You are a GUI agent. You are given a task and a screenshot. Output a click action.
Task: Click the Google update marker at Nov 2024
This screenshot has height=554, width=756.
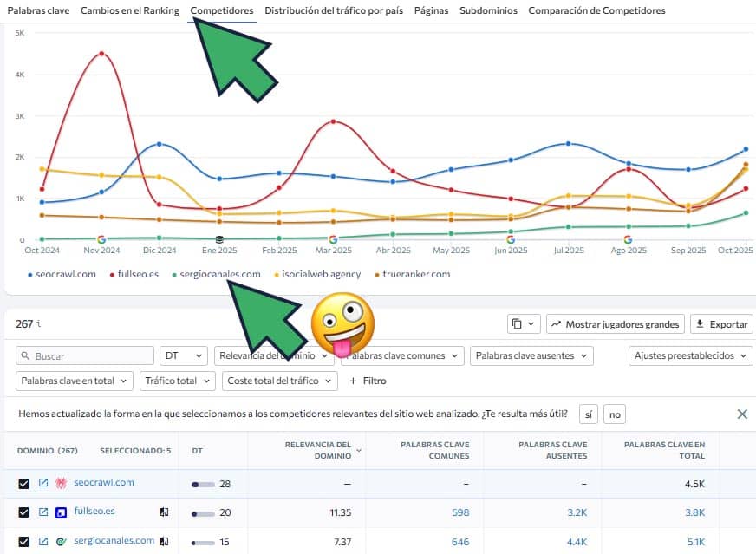pos(101,239)
